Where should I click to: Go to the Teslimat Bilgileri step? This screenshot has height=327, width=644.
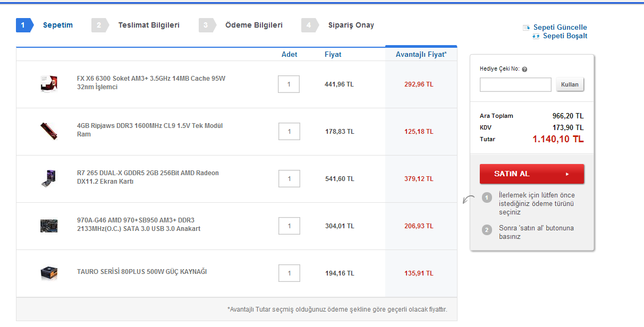[148, 25]
